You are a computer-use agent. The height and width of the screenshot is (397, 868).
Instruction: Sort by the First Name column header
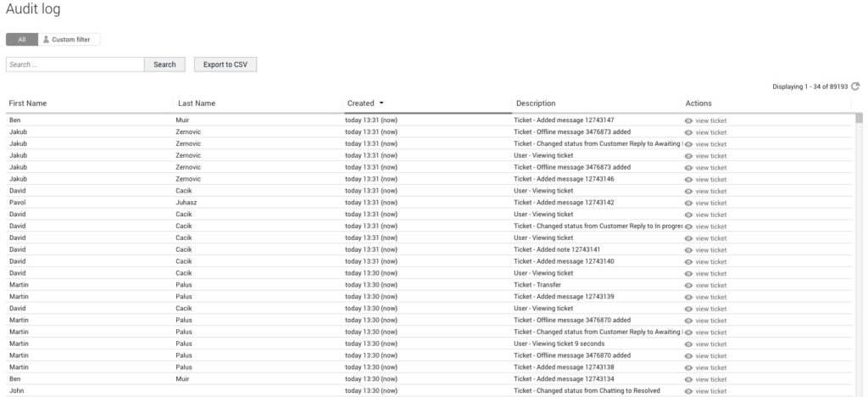point(28,103)
